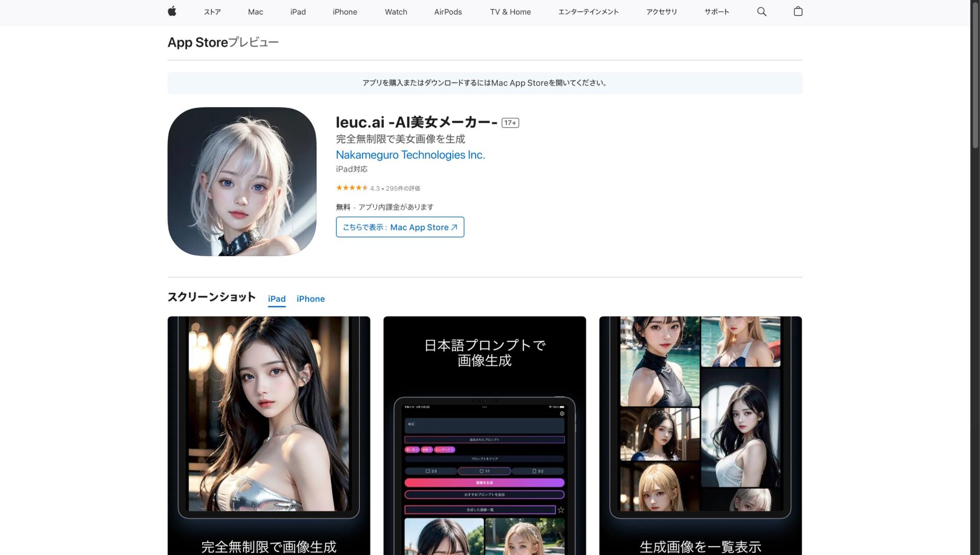Open the search magnifier icon
980x555 pixels.
(761, 11)
